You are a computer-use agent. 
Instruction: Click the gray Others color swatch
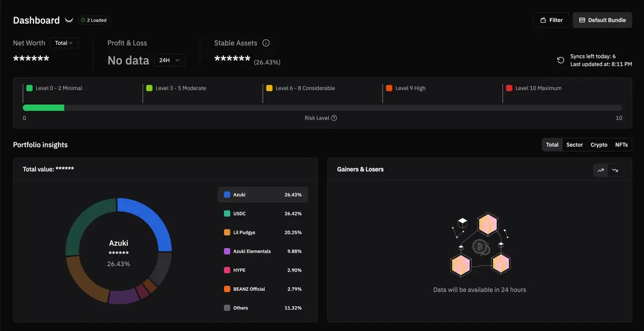pos(227,308)
